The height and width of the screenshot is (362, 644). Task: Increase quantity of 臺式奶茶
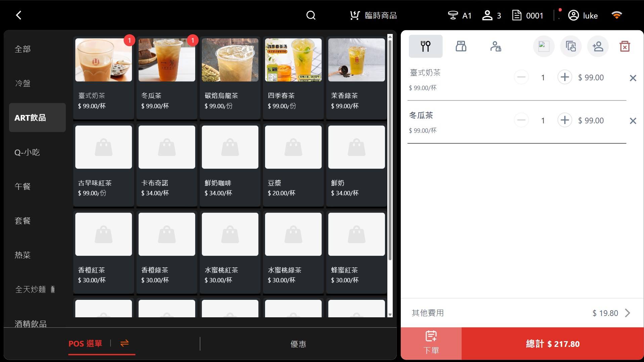565,77
